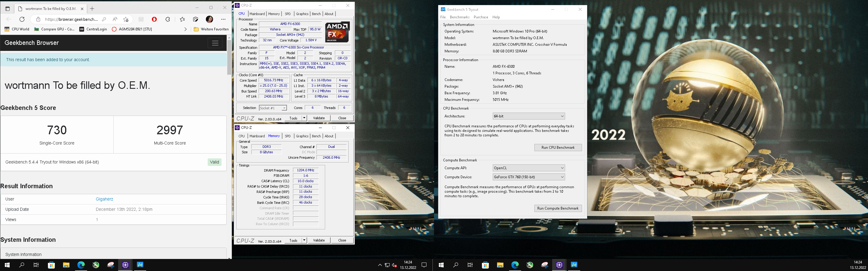Expand Compute Device GeForce GTX 760 dropdown
The width and height of the screenshot is (868, 271).
529,177
